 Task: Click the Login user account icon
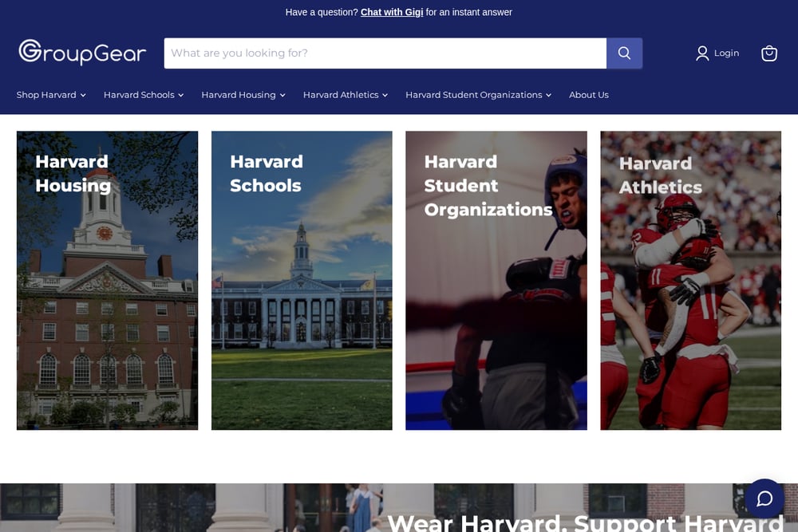click(x=702, y=53)
